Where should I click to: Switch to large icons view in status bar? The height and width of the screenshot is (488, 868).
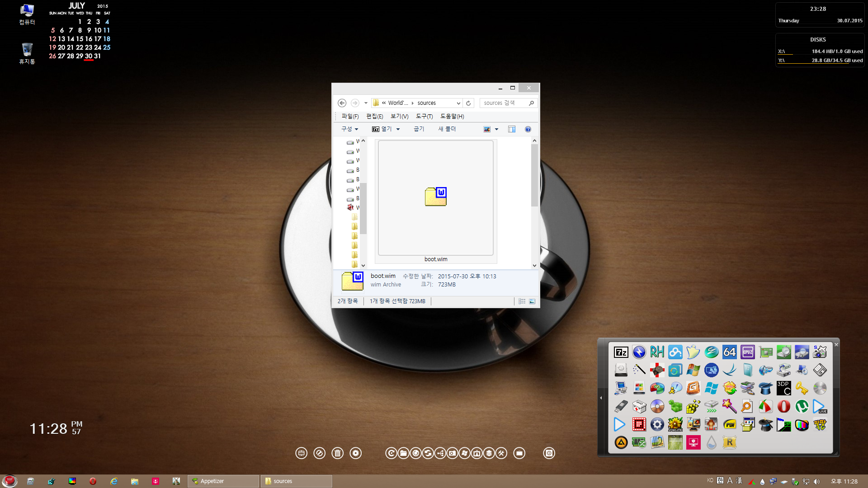532,301
